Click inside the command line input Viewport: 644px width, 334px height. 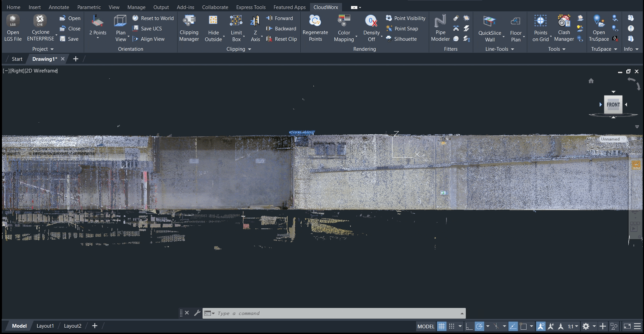click(x=300, y=313)
